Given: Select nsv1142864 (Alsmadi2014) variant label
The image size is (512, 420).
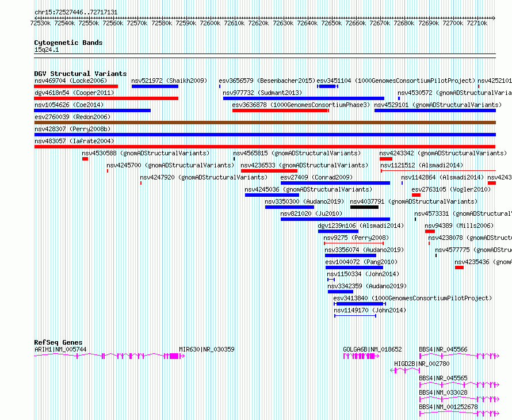Looking at the screenshot, I should coord(442,177).
